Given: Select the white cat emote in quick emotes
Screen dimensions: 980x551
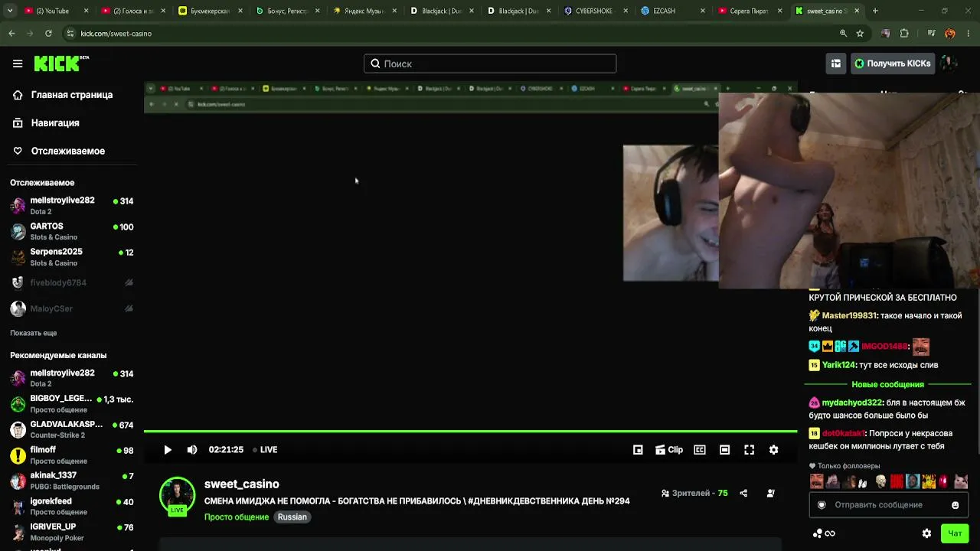Looking at the screenshot, I should [961, 481].
